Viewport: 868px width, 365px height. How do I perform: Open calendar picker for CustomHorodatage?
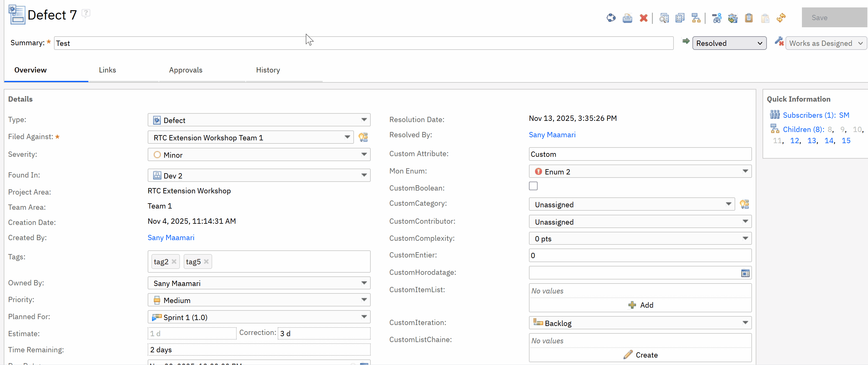coord(745,273)
